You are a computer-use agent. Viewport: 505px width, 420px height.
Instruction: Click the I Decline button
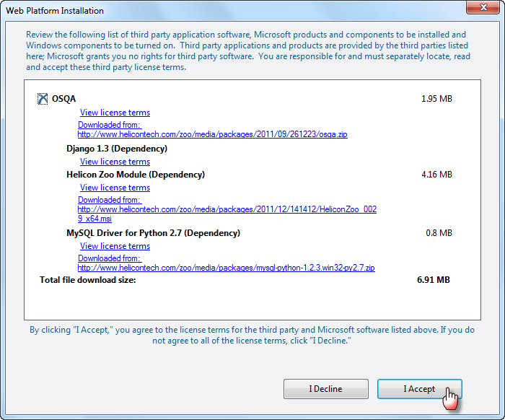click(326, 389)
